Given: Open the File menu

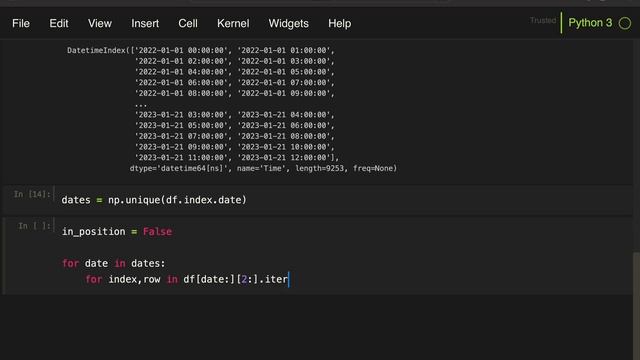Looking at the screenshot, I should point(21,24).
